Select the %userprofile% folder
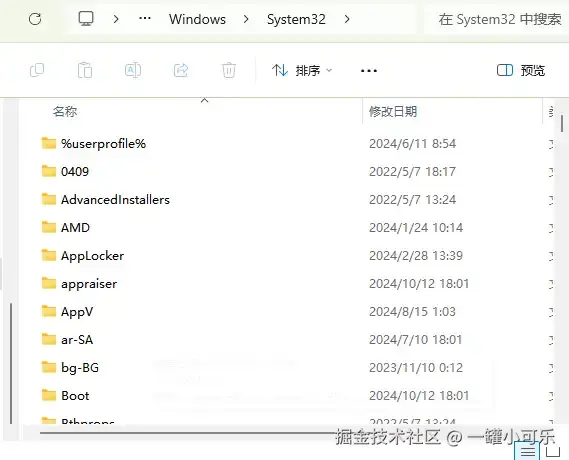Image resolution: width=569 pixels, height=460 pixels. 103,144
